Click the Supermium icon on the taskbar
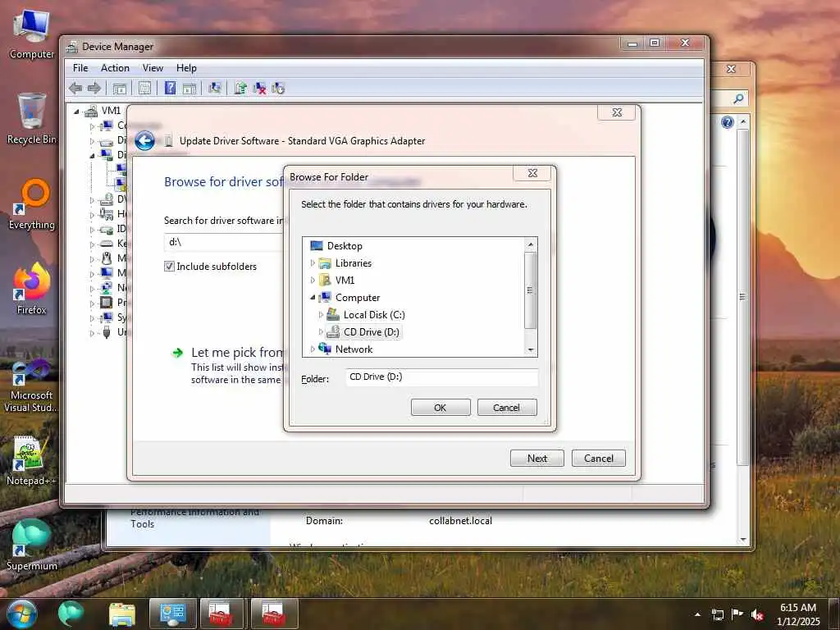 (x=71, y=614)
